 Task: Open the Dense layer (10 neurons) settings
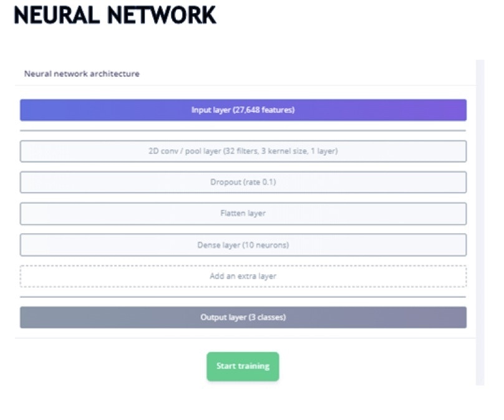[243, 245]
